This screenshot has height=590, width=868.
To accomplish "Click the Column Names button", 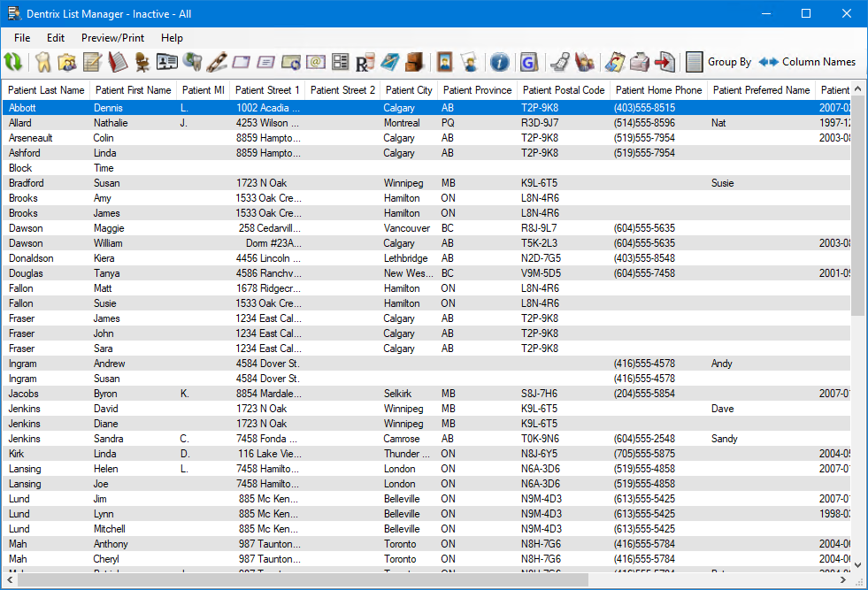I will point(807,62).
